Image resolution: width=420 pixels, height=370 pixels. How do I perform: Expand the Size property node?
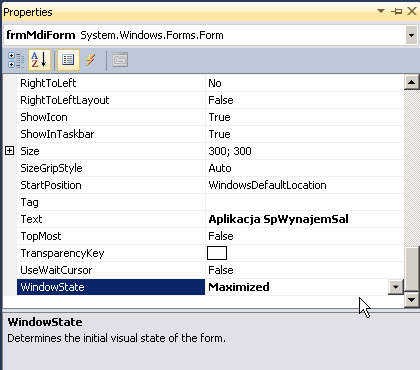tap(10, 151)
